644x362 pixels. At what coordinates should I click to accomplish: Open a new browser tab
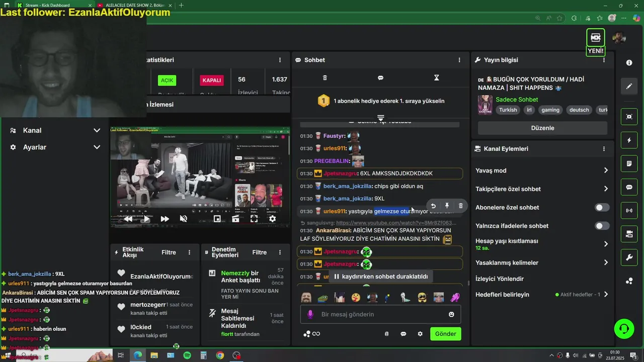(x=181, y=6)
